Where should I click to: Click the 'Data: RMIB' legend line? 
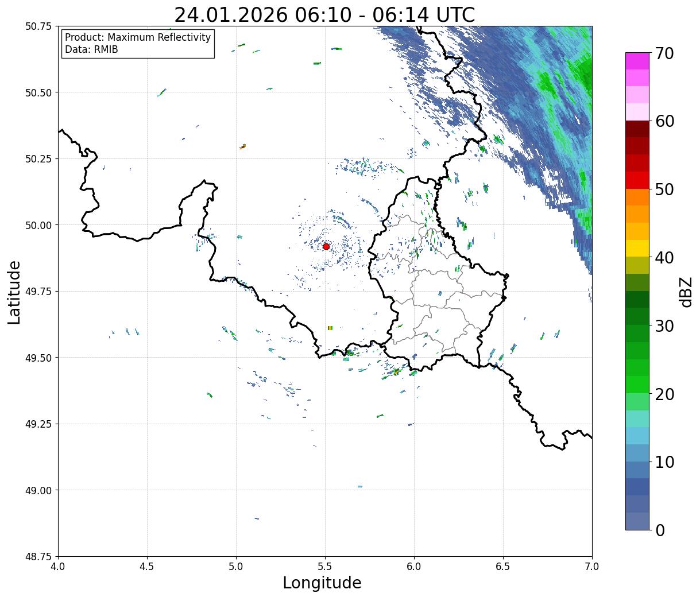tap(91, 49)
